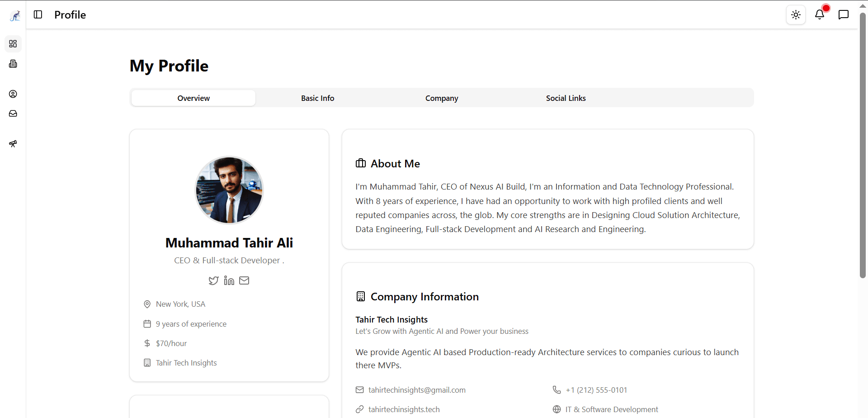Image resolution: width=868 pixels, height=418 pixels.
Task: Open notifications via the bell icon
Action: coord(820,14)
